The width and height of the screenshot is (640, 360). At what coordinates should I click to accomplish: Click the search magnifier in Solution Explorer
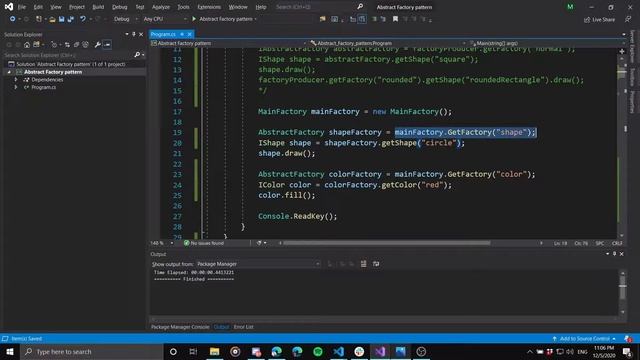point(137,55)
